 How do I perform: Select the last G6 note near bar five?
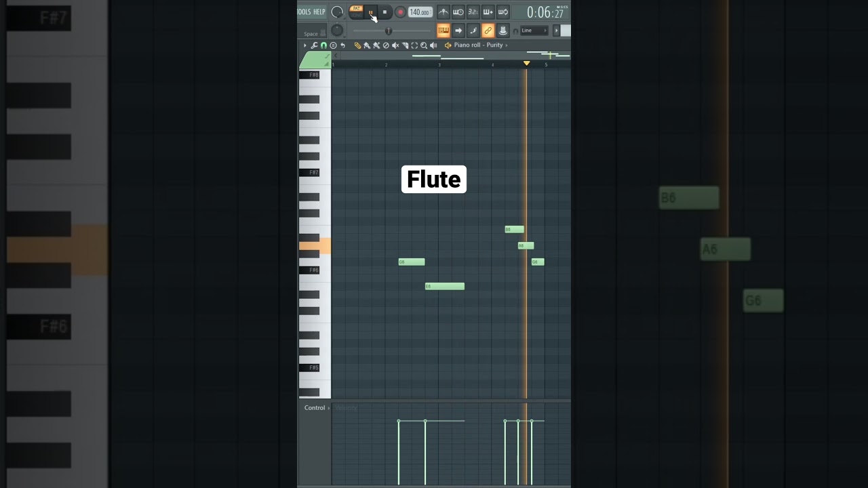[x=538, y=262]
